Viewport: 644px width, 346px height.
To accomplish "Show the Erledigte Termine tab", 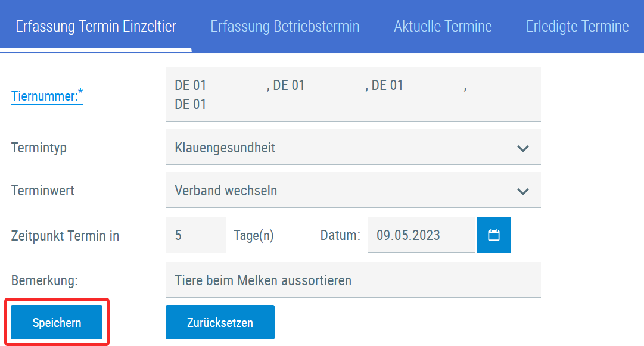I will 577,26.
